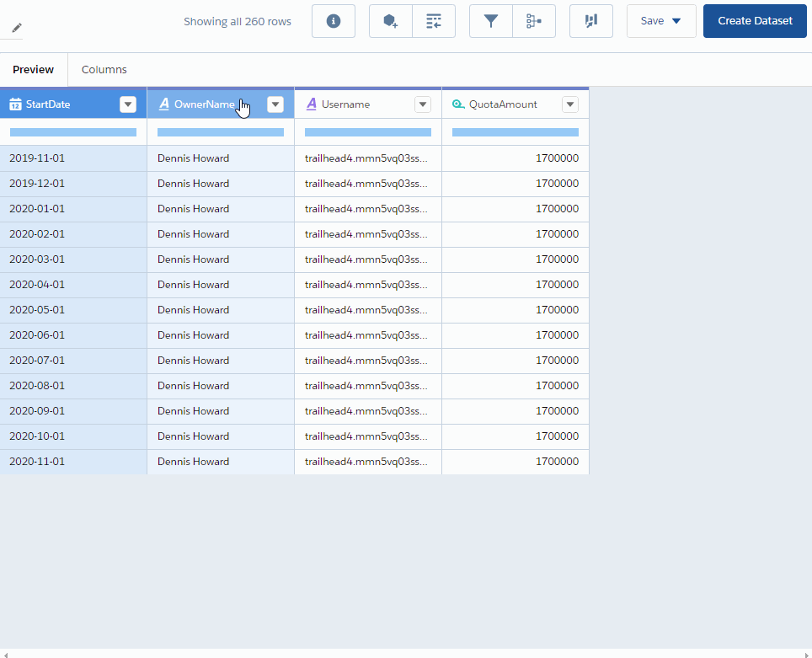
Task: Click the 2020-01-01 date cell
Action: tap(73, 209)
